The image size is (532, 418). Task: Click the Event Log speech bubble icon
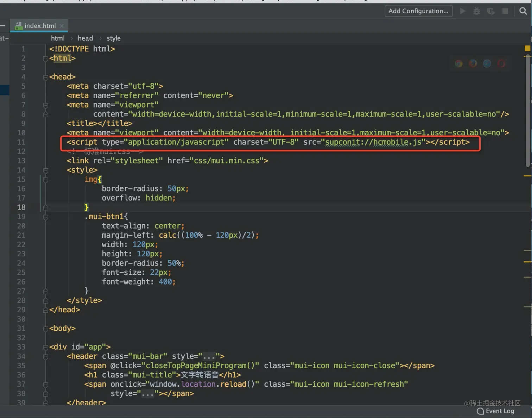(x=480, y=411)
